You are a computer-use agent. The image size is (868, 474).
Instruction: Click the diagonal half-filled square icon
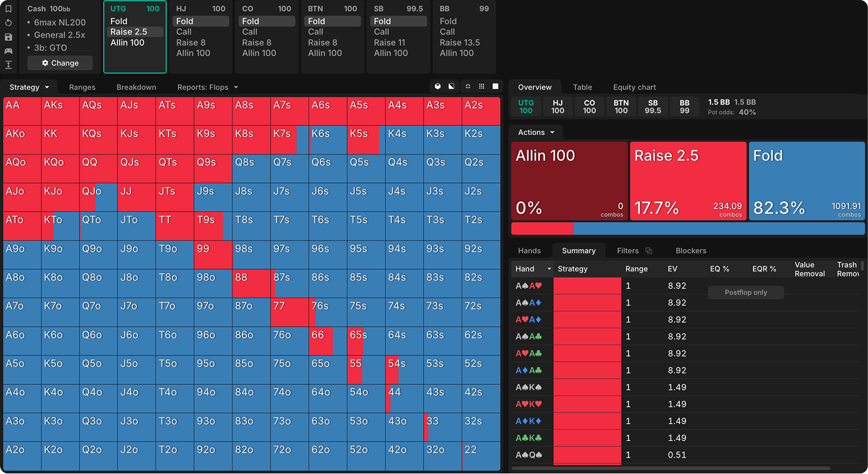point(451,86)
